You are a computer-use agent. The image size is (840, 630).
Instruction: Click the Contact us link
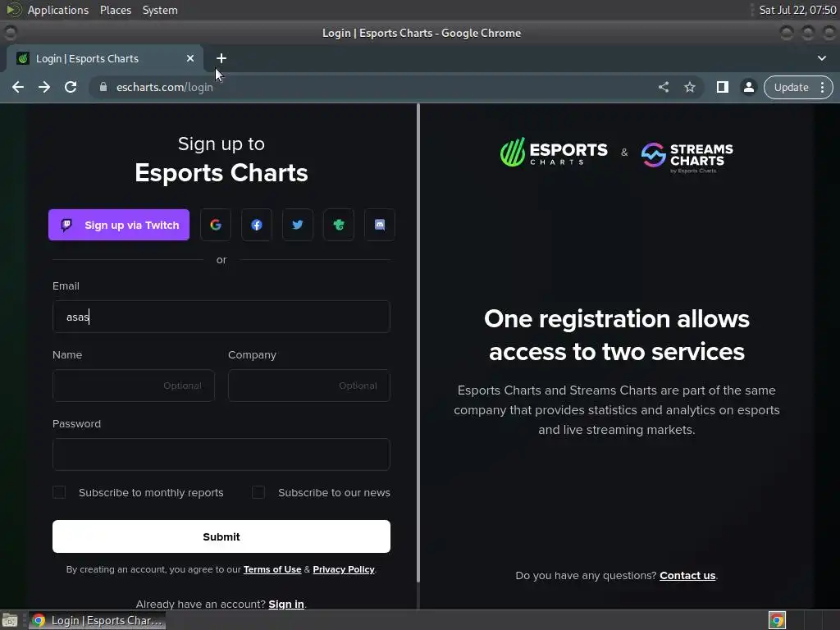687,575
